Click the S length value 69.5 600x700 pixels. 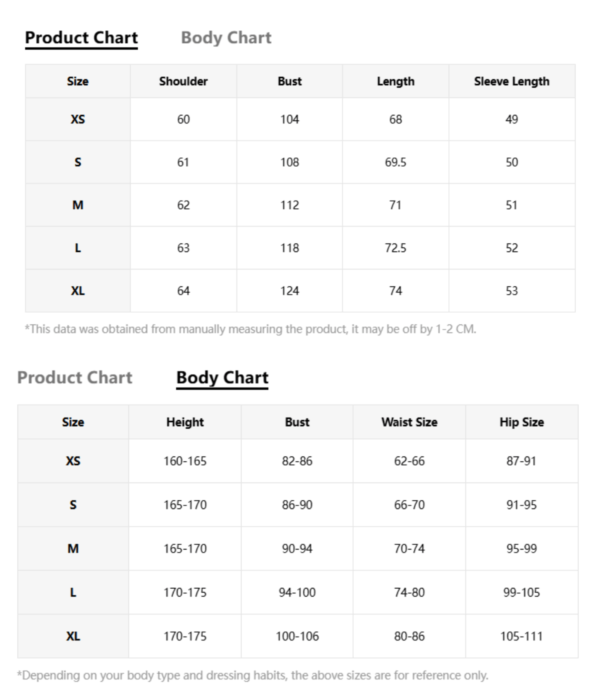395,162
